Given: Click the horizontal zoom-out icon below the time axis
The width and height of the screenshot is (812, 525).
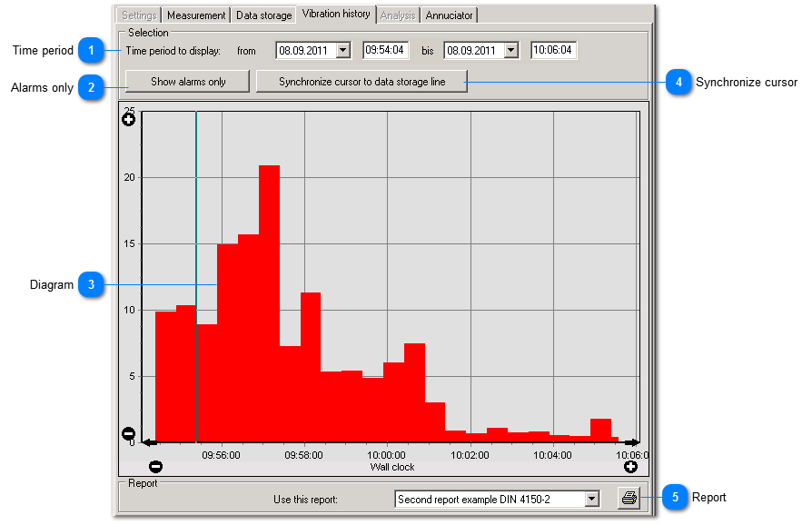Looking at the screenshot, I should pos(156,467).
